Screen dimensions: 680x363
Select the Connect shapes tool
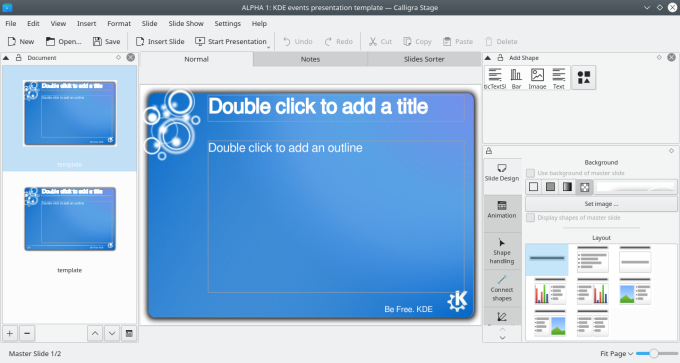click(502, 288)
